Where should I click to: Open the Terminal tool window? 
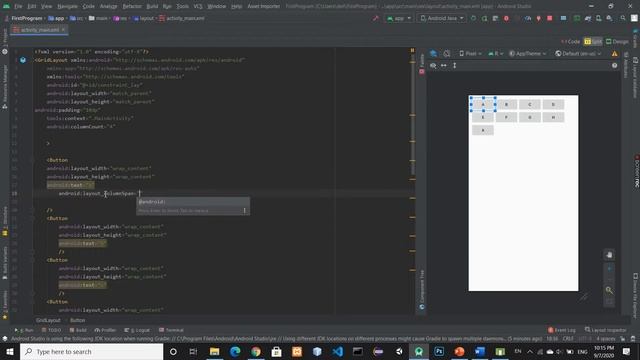[171, 330]
